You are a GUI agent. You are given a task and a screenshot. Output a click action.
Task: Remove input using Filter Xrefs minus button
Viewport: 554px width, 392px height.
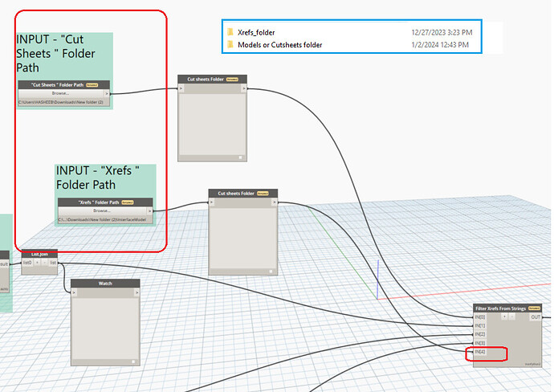pyautogui.click(x=511, y=316)
